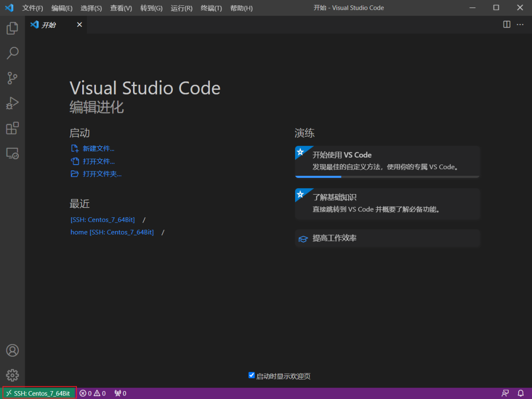The width and height of the screenshot is (532, 399).
Task: Click the SSH: Centos_7_64Bit remote indicator
Action: click(39, 393)
